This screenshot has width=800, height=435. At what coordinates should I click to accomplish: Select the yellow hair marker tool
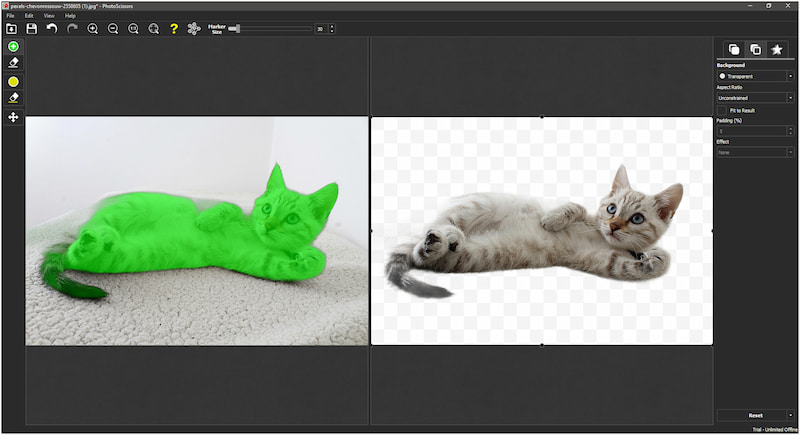tap(13, 82)
